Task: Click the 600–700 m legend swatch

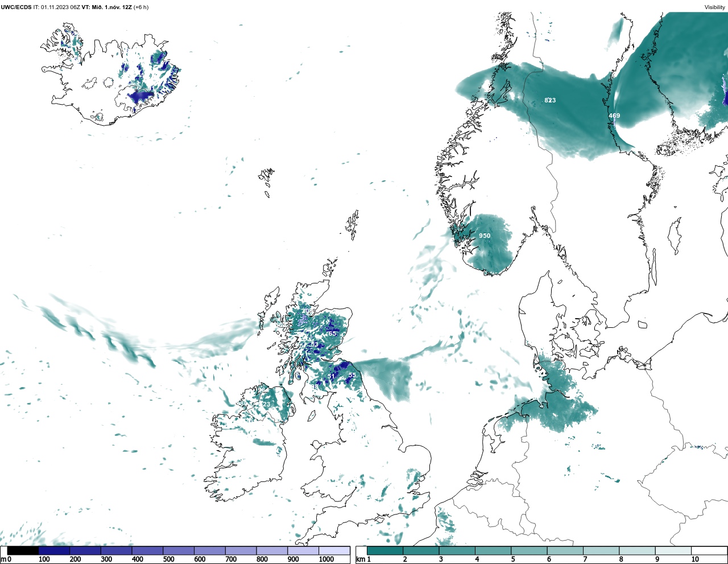Action: pyautogui.click(x=210, y=550)
